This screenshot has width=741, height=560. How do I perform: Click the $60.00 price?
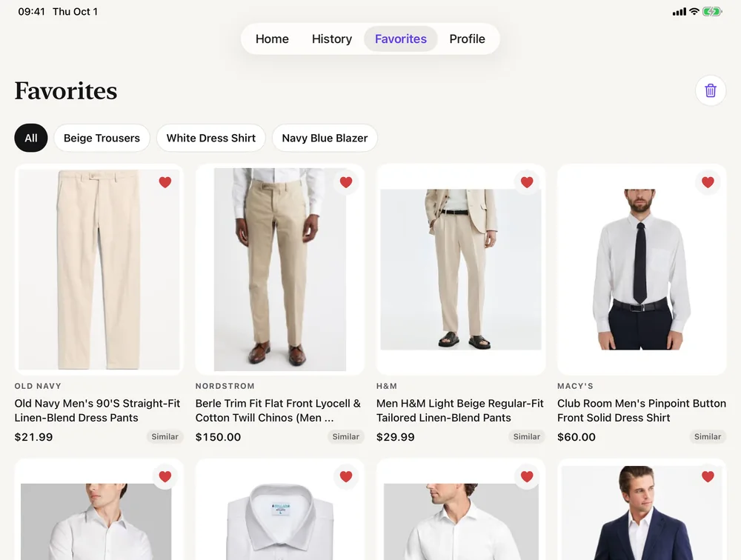pos(576,437)
